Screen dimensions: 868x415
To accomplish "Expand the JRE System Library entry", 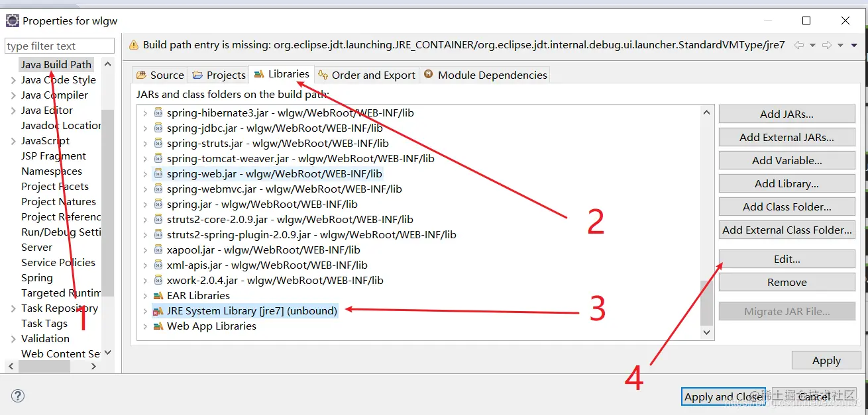I will [145, 310].
